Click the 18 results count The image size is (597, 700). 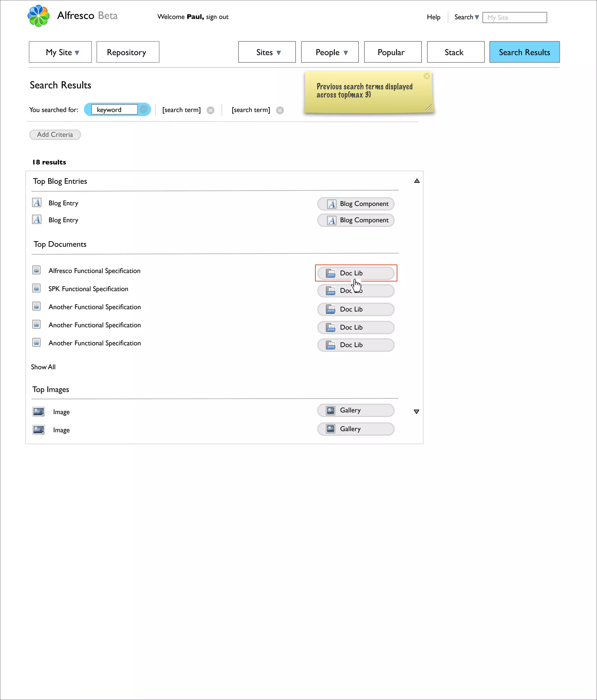(x=49, y=162)
